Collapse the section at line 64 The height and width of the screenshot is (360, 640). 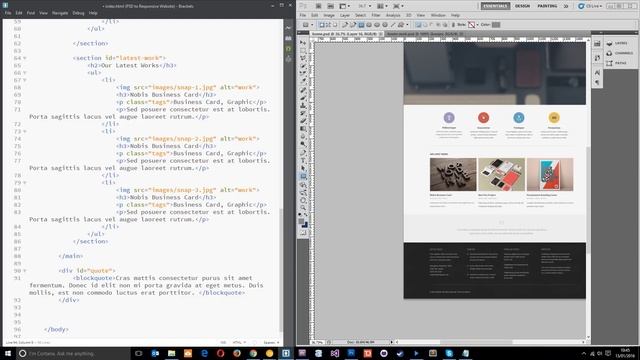coord(24,58)
